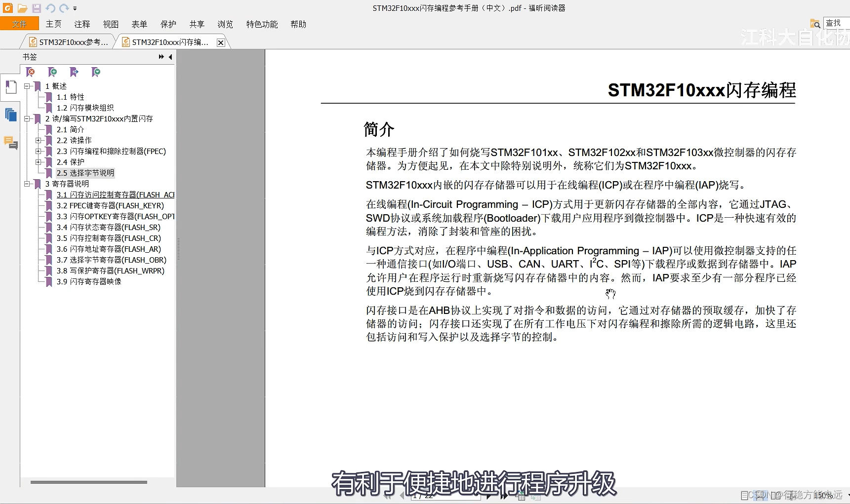Save the document with the floppy icon

point(37,8)
